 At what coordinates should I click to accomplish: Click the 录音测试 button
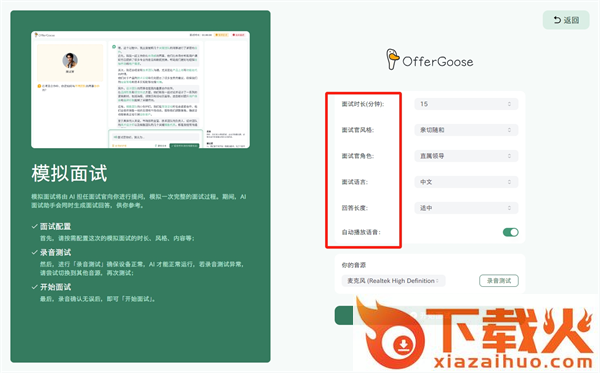pyautogui.click(x=499, y=281)
